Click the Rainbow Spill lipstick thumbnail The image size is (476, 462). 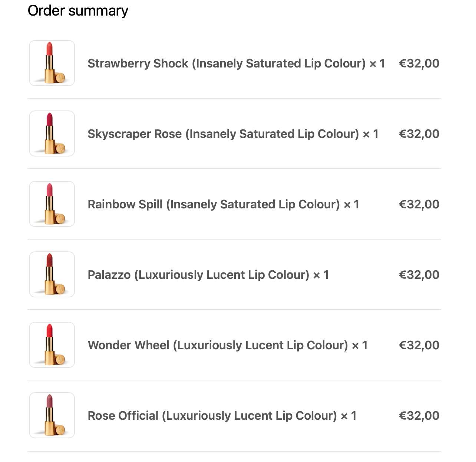click(x=52, y=204)
